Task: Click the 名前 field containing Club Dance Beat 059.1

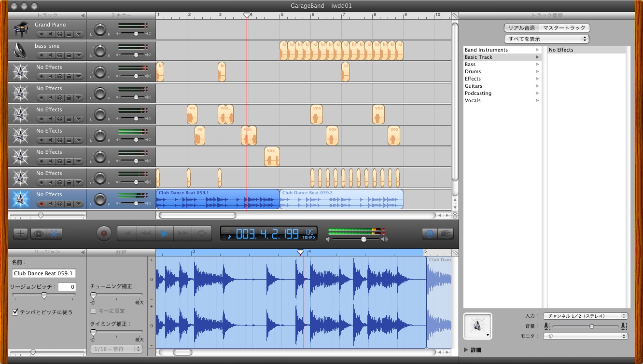Action: point(44,273)
